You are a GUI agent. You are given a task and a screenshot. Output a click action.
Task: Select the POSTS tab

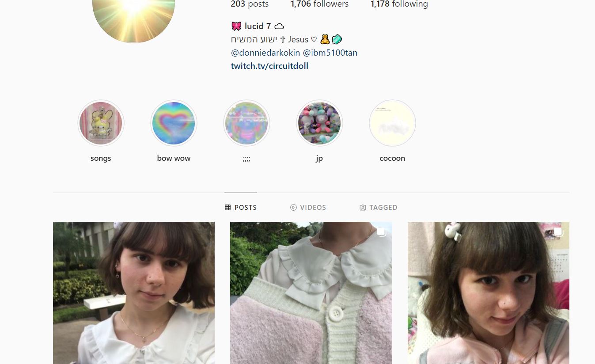click(241, 207)
